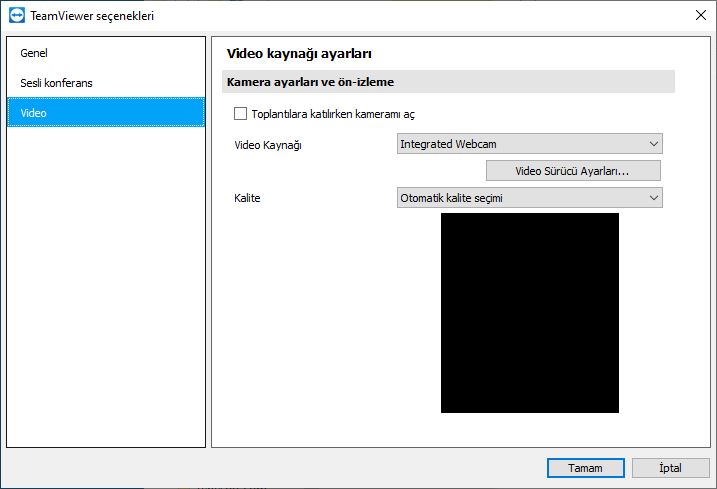Image resolution: width=717 pixels, height=489 pixels.
Task: Click the 'TeamViewer seçenekleri' window title
Action: click(92, 16)
